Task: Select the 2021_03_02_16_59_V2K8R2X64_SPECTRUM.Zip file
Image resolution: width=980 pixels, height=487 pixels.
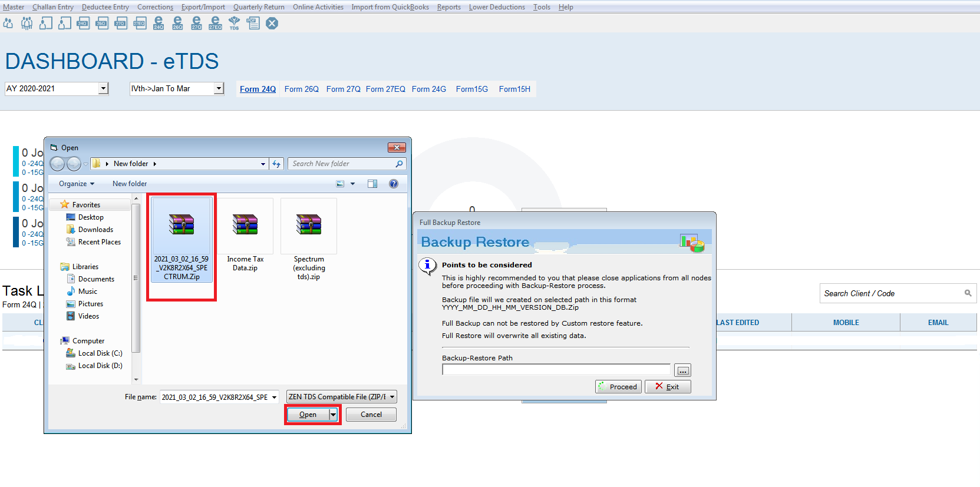Action: (x=182, y=239)
